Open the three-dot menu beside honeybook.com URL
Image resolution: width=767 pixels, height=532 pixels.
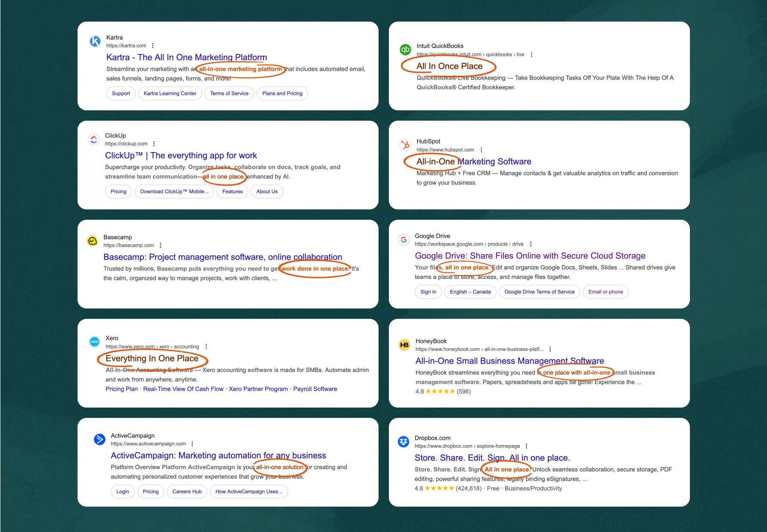(x=550, y=349)
